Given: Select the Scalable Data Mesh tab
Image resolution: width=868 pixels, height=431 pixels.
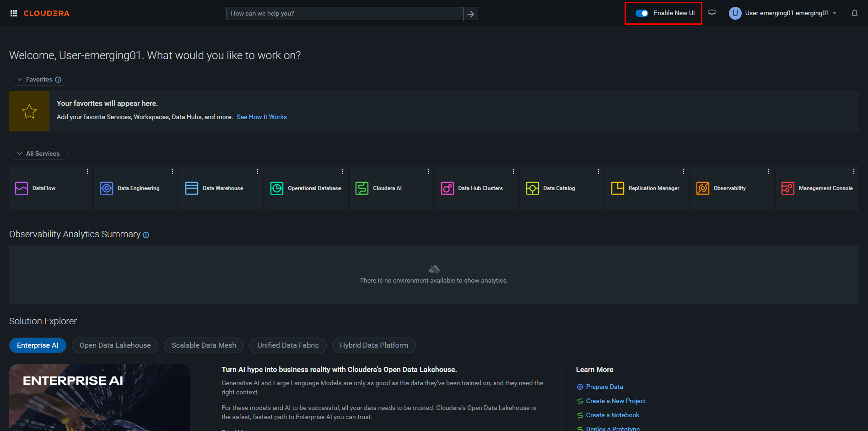Looking at the screenshot, I should [x=204, y=345].
